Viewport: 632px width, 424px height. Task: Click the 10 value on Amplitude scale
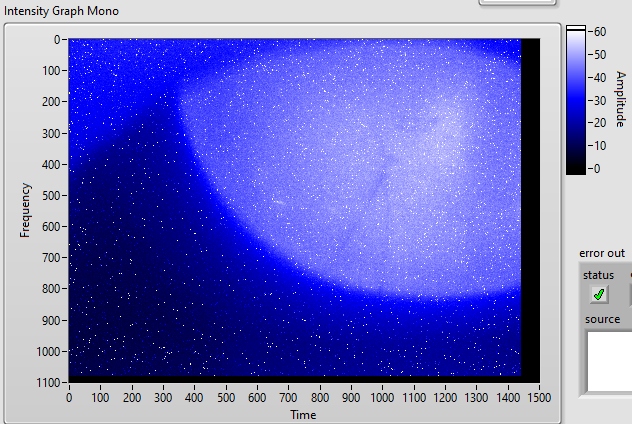tap(600, 145)
